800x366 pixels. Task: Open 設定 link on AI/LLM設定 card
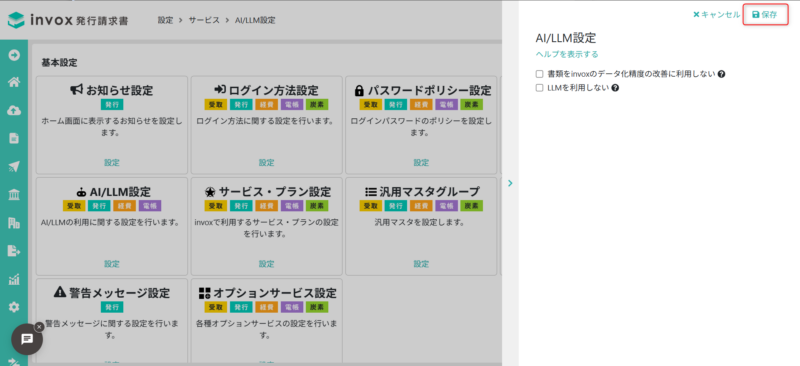pos(112,264)
